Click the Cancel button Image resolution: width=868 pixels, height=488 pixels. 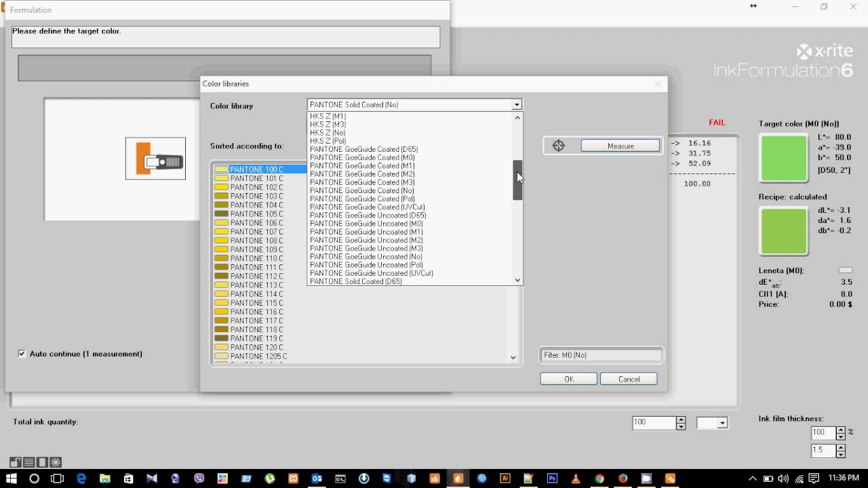(x=629, y=379)
